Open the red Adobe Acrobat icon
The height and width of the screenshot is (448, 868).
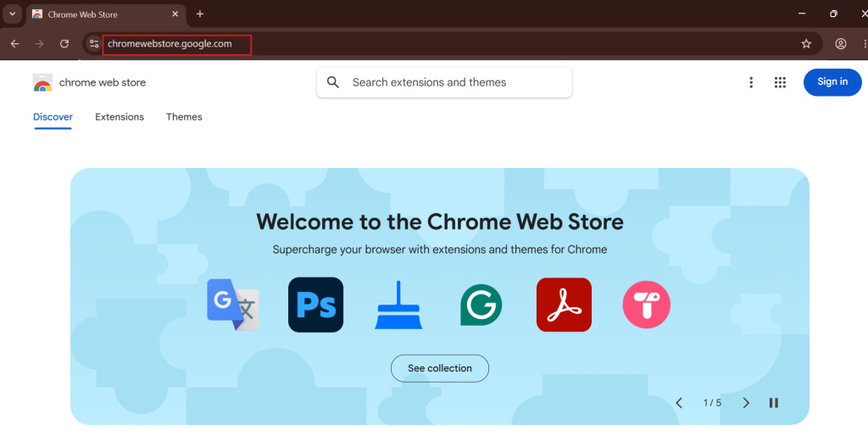pyautogui.click(x=564, y=305)
